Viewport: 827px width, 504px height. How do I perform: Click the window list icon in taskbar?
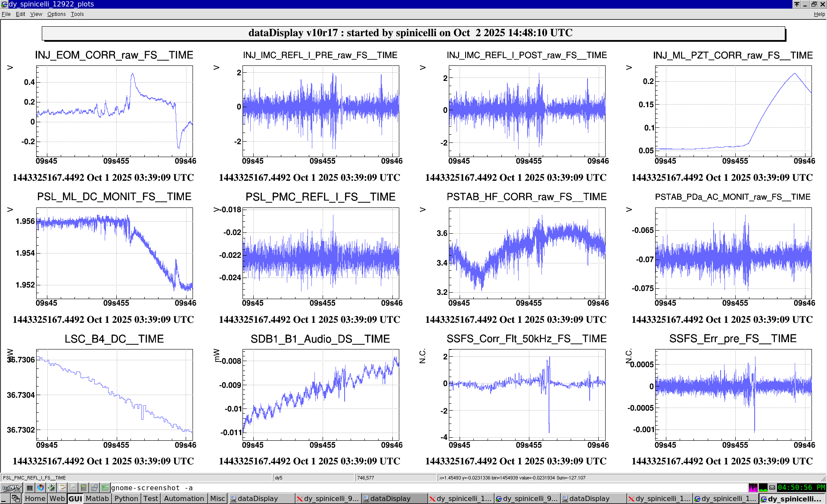point(16,498)
